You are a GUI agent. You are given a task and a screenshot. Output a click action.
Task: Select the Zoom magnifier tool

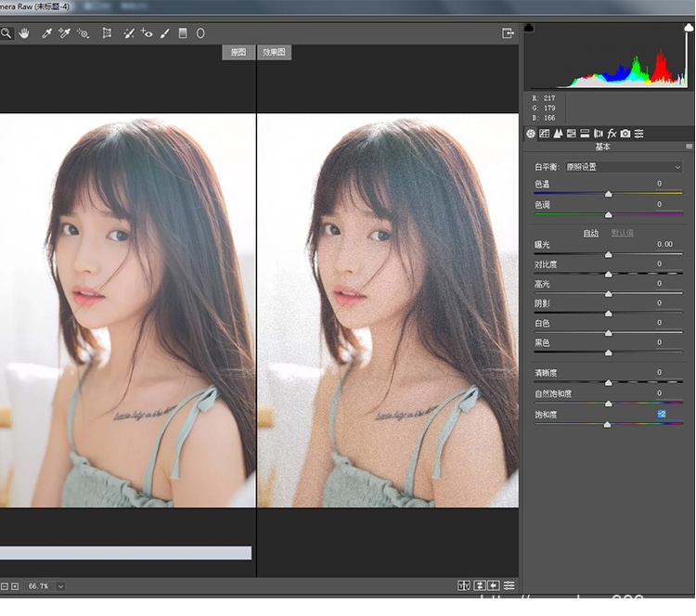pyautogui.click(x=6, y=33)
